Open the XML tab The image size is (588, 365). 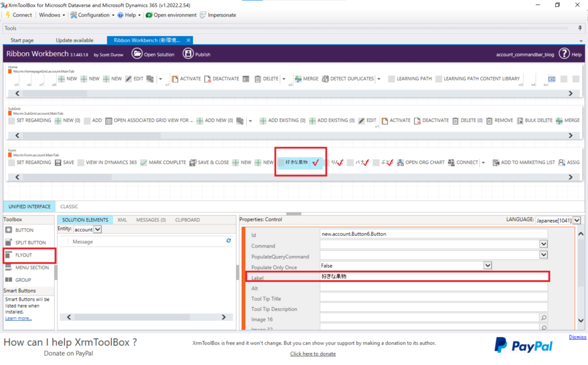pos(122,220)
